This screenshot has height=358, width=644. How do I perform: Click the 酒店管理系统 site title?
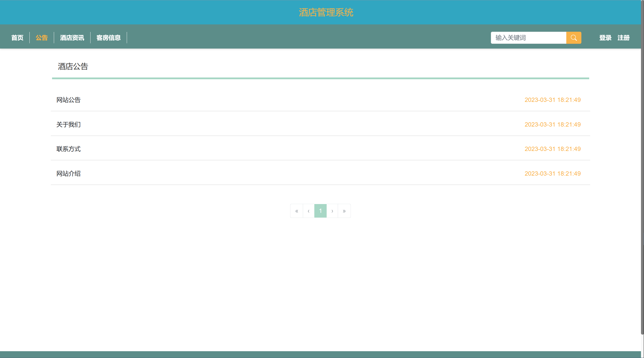point(326,12)
